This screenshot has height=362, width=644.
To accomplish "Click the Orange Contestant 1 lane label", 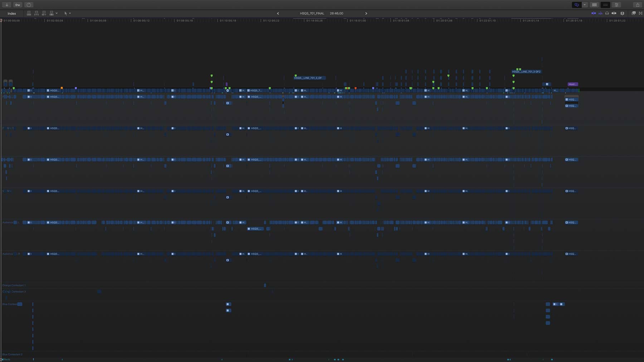I will tap(14, 285).
